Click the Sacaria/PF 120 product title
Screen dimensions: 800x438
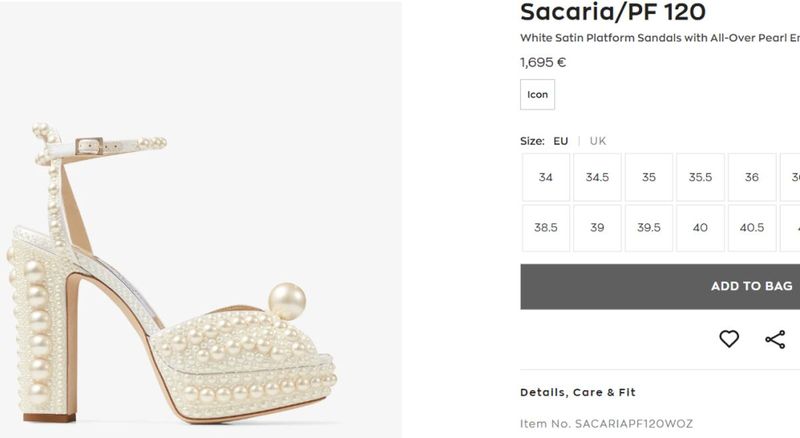pyautogui.click(x=613, y=12)
